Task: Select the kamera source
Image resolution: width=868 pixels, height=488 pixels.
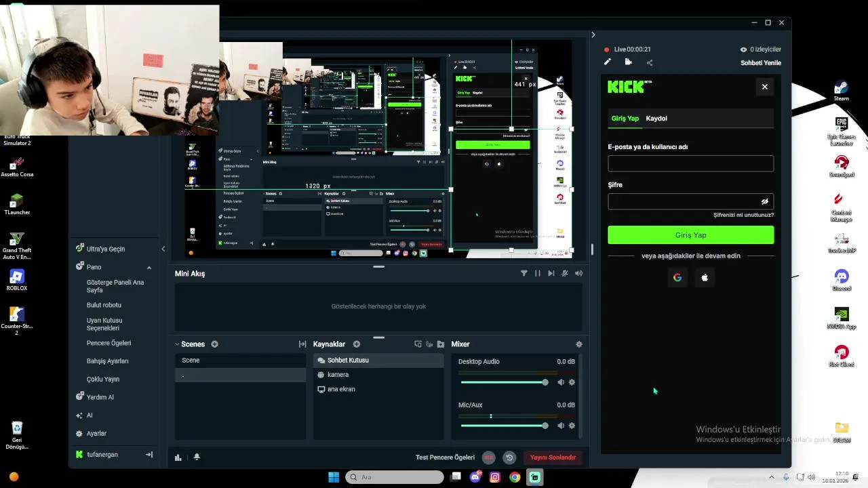Action: click(378, 375)
